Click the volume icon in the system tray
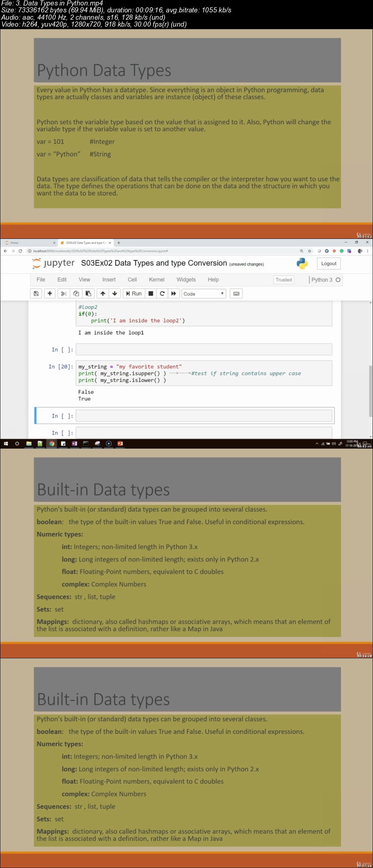Screen dimensions: 373x868 pos(334,443)
